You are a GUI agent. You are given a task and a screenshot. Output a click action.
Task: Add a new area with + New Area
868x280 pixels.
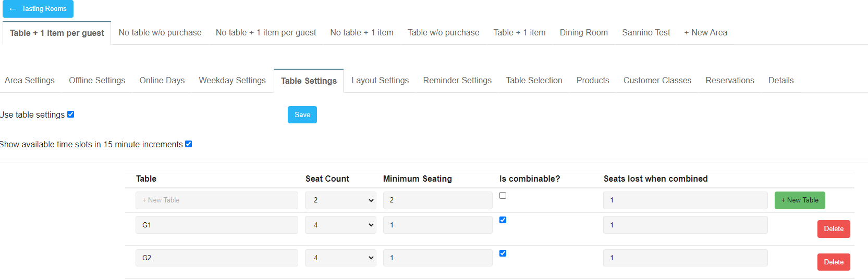pos(705,33)
